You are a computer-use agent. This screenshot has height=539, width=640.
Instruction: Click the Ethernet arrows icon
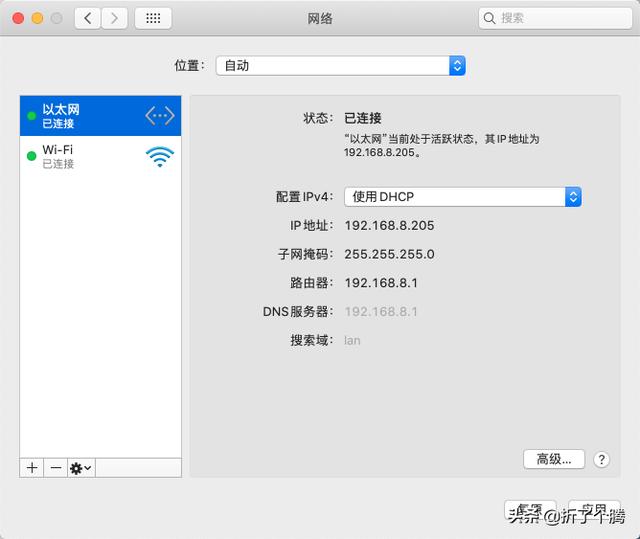(x=160, y=116)
